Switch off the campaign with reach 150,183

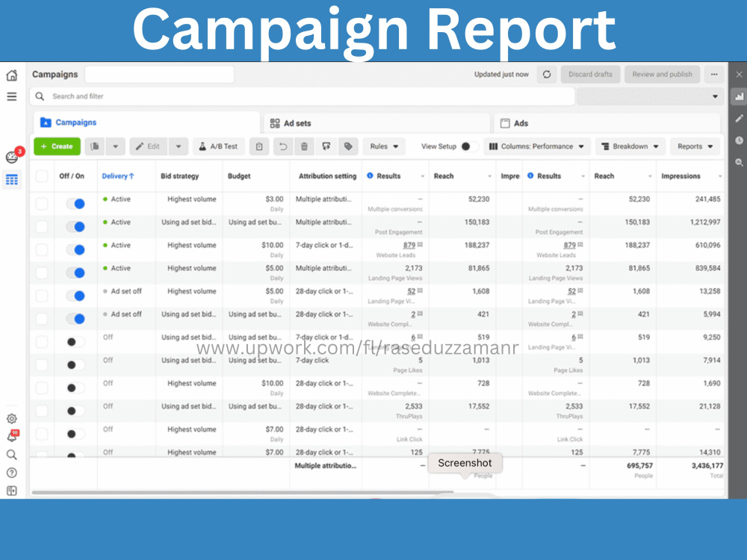click(75, 227)
